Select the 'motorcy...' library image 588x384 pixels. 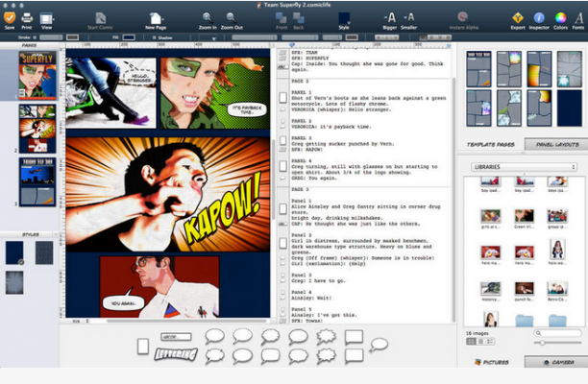click(491, 291)
